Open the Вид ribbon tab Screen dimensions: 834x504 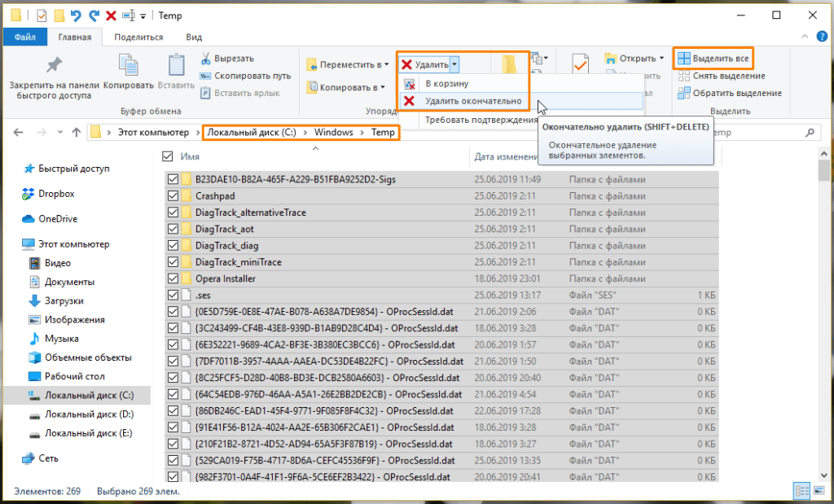click(194, 37)
